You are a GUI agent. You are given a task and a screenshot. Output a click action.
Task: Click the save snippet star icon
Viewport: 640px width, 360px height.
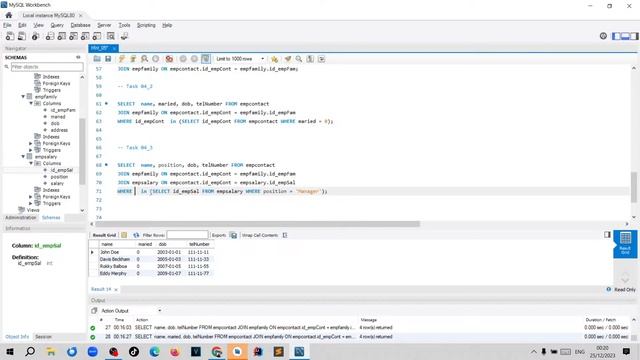pyautogui.click(x=274, y=59)
